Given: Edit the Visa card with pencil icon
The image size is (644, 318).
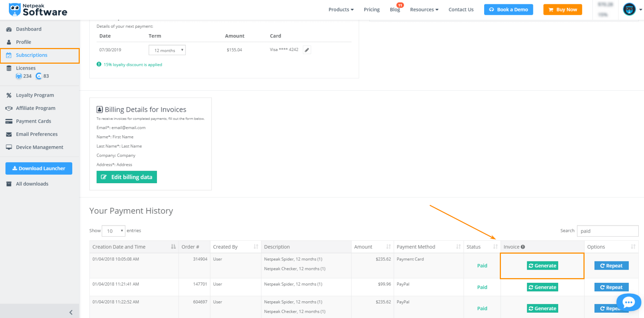Looking at the screenshot, I should [x=307, y=50].
